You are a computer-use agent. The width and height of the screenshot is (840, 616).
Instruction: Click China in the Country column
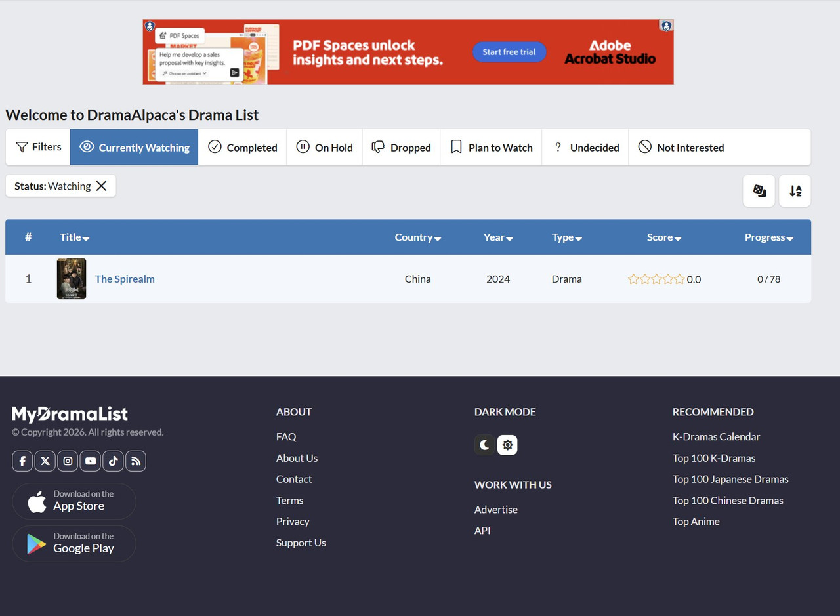coord(417,279)
